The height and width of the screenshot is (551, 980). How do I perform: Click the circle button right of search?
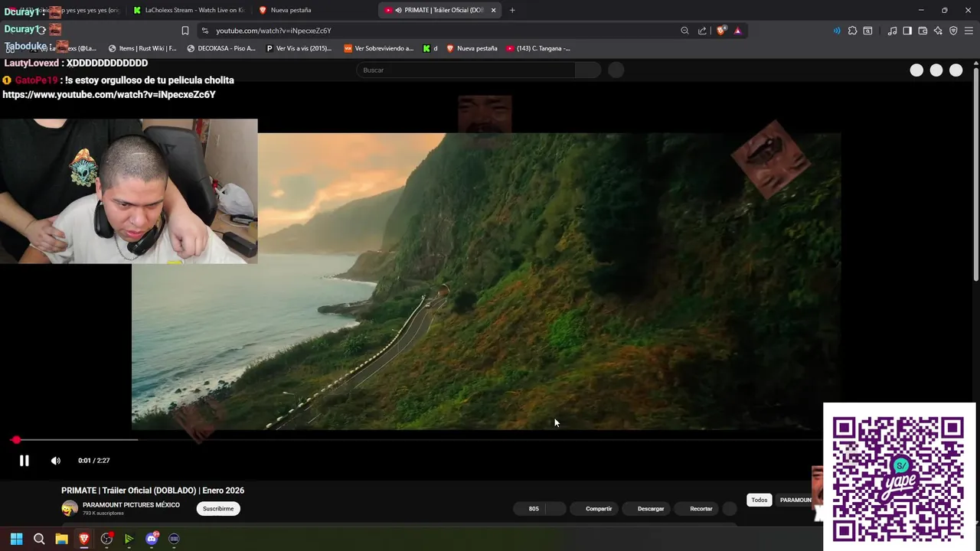(616, 70)
